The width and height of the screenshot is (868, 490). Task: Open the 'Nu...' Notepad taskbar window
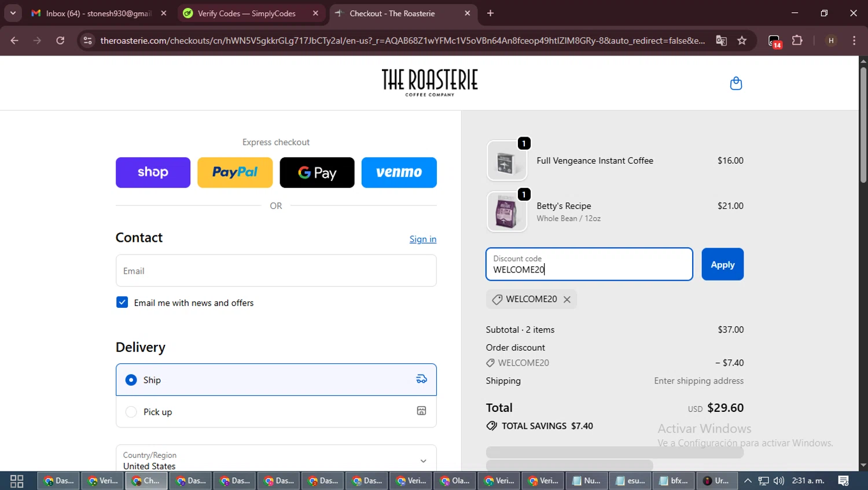click(586, 481)
